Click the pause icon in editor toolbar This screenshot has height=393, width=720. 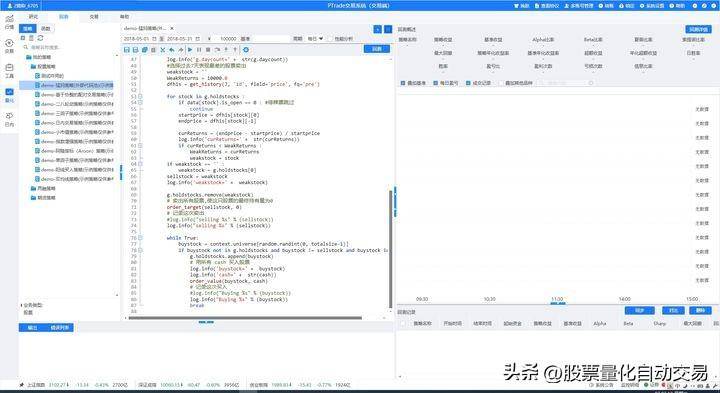coord(199,50)
